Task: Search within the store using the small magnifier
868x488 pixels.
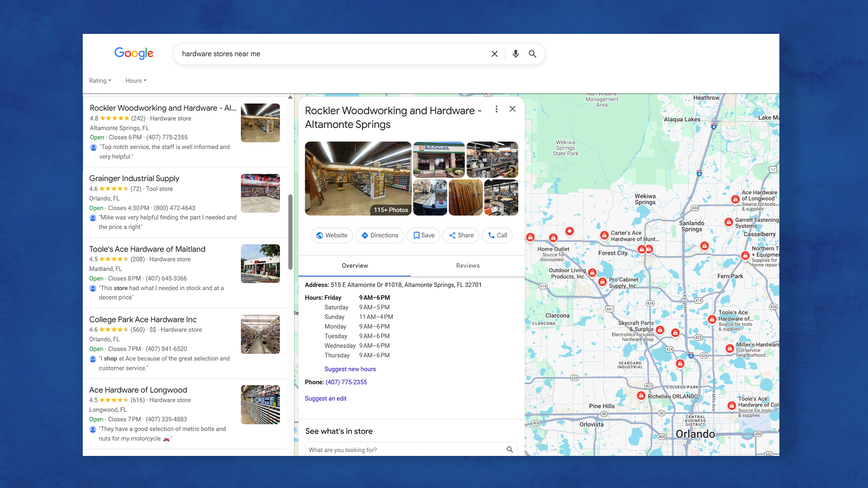Action: coord(509,449)
